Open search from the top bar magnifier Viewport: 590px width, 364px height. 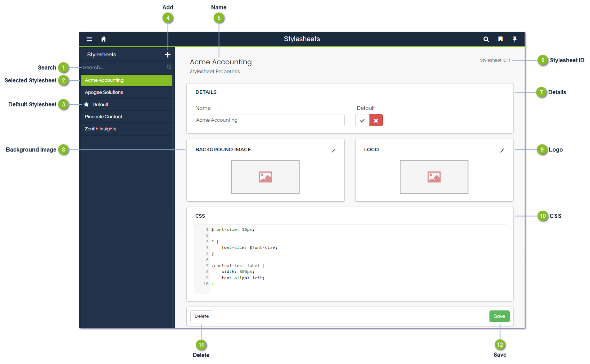click(x=486, y=39)
